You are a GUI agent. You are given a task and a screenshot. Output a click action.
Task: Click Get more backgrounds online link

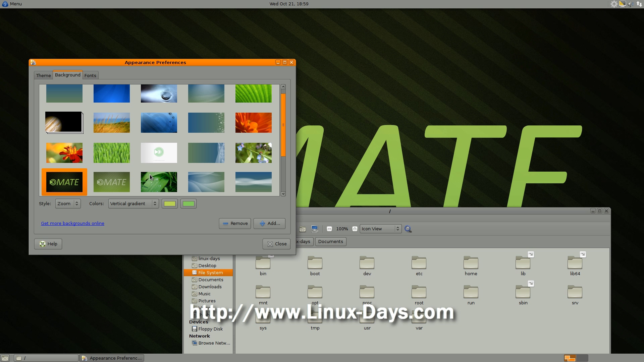72,224
